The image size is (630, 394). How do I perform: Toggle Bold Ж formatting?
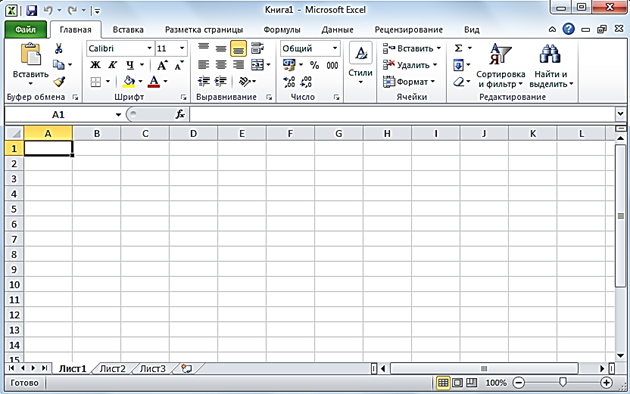pyautogui.click(x=95, y=65)
